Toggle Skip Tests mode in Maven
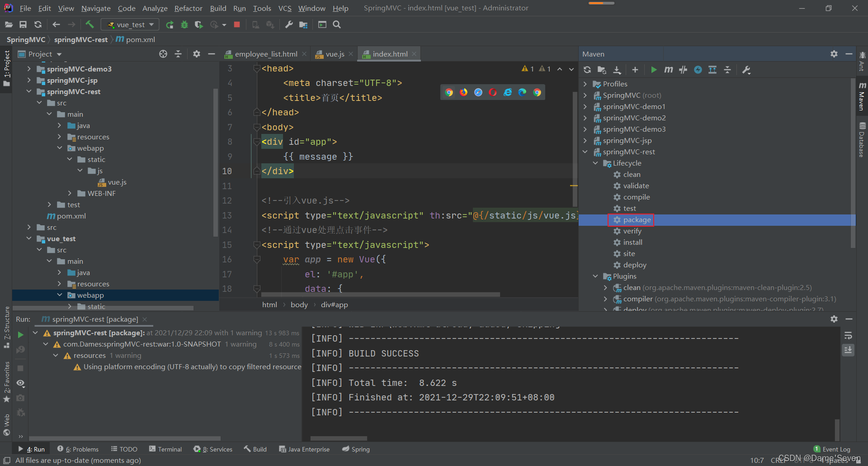The width and height of the screenshot is (868, 466). pos(698,70)
